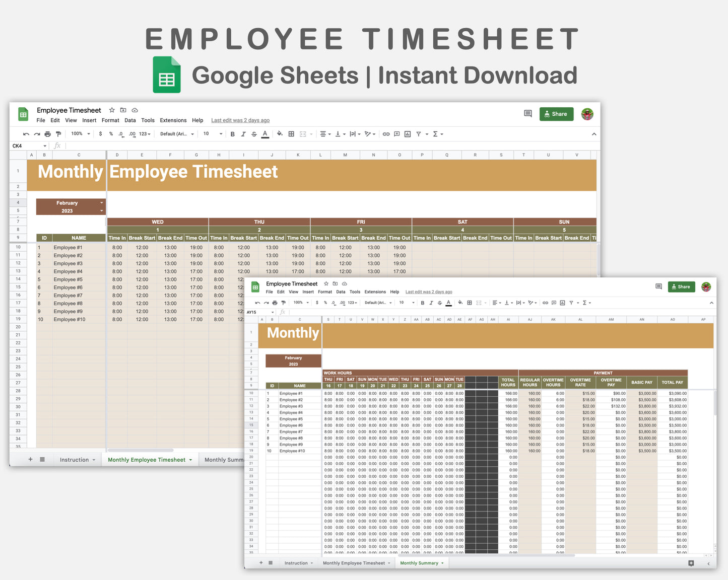728x580 pixels.
Task: Open the font size dropdown
Action: (x=210, y=133)
